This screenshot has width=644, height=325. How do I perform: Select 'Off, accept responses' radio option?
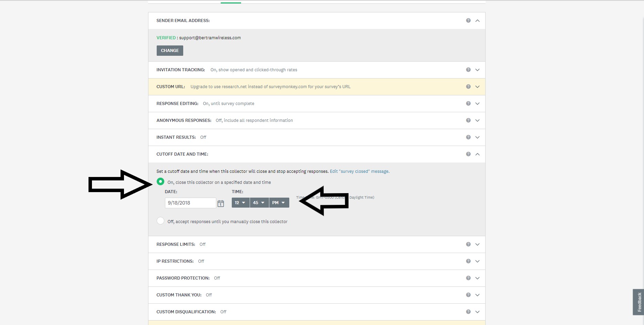tap(160, 221)
